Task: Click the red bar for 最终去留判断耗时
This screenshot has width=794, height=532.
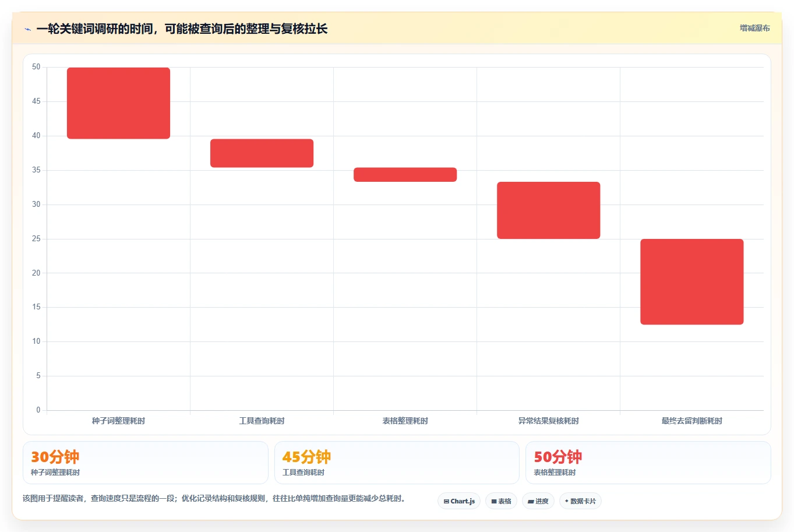Action: pyautogui.click(x=691, y=281)
